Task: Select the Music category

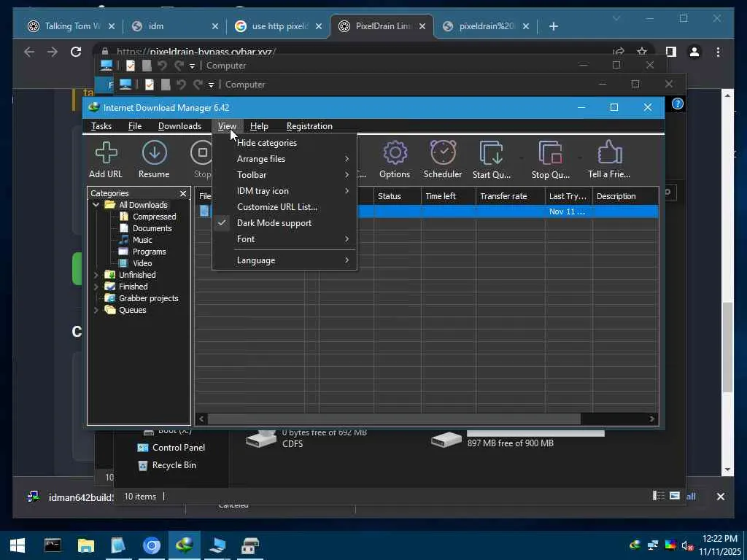Action: pos(136,240)
